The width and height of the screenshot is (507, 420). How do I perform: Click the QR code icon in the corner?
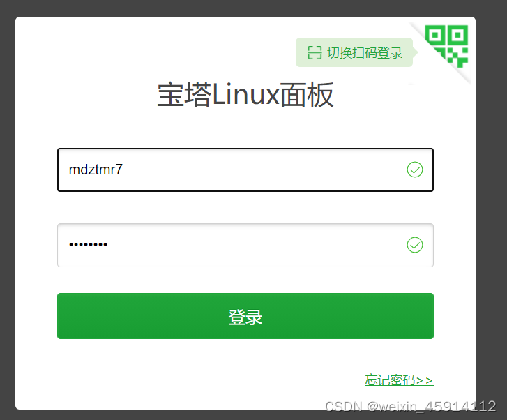(x=446, y=46)
